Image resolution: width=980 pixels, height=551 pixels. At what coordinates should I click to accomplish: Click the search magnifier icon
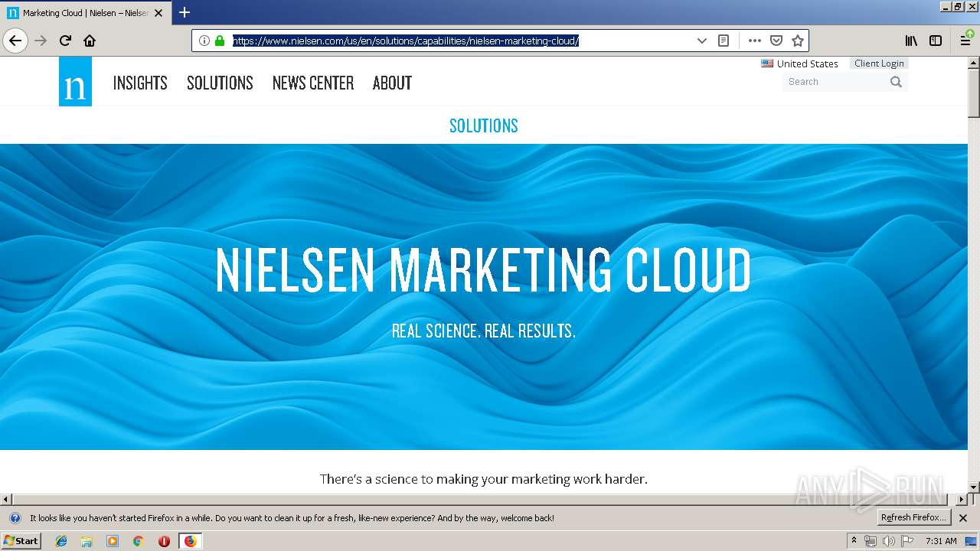pyautogui.click(x=896, y=82)
